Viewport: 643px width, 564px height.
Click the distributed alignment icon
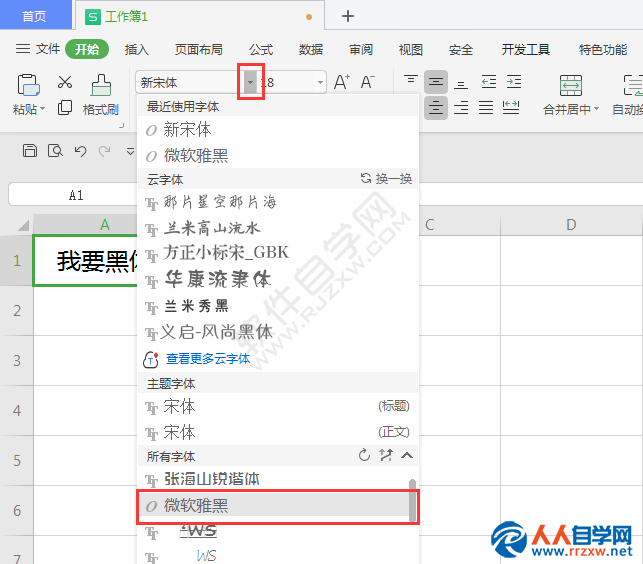click(511, 108)
